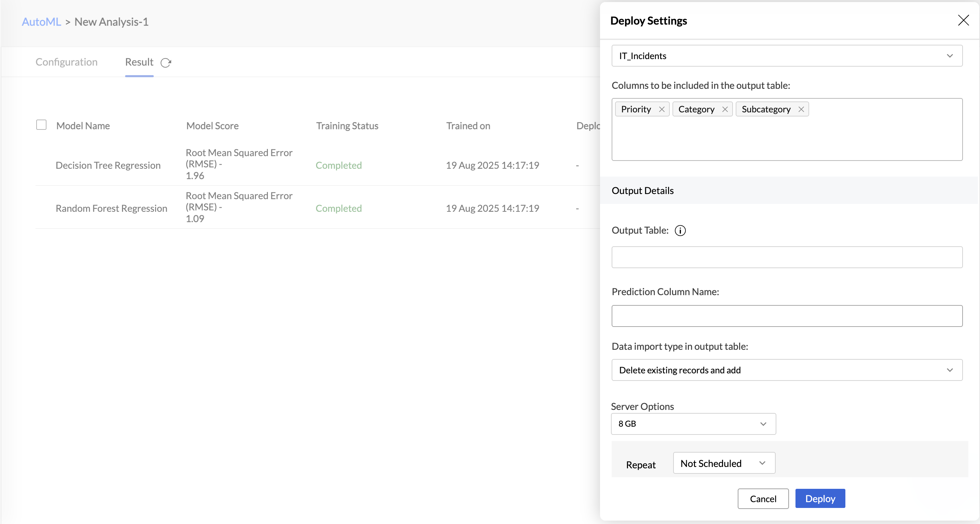Expand the IT_Incidents table dropdown
This screenshot has width=980, height=524.
786,56
